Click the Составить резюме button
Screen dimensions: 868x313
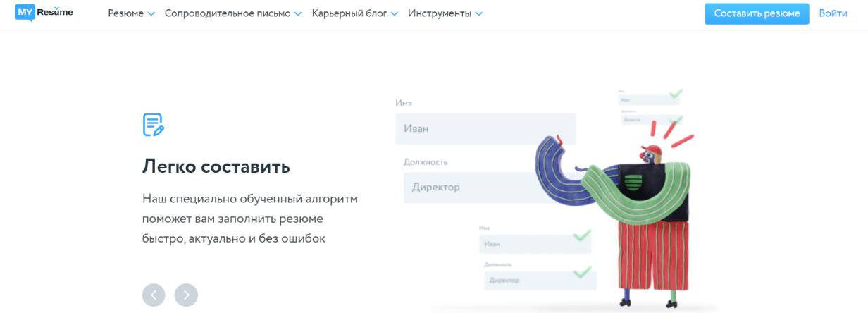[757, 13]
